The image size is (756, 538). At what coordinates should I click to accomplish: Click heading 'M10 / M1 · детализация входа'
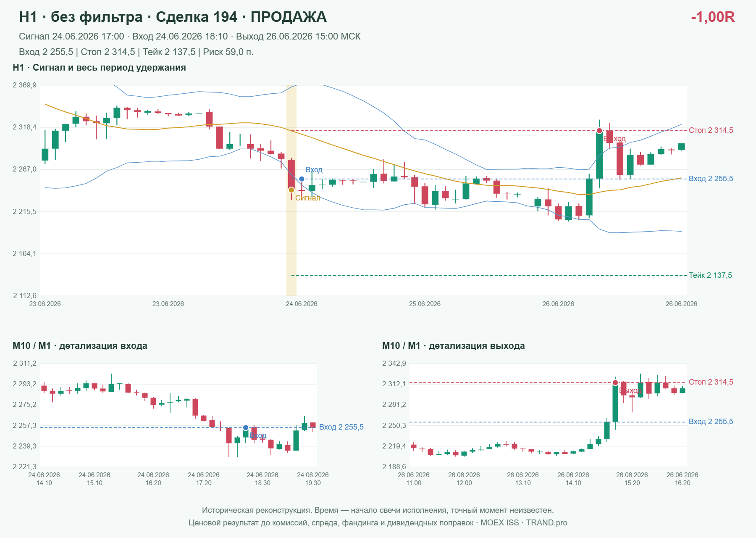[80, 346]
